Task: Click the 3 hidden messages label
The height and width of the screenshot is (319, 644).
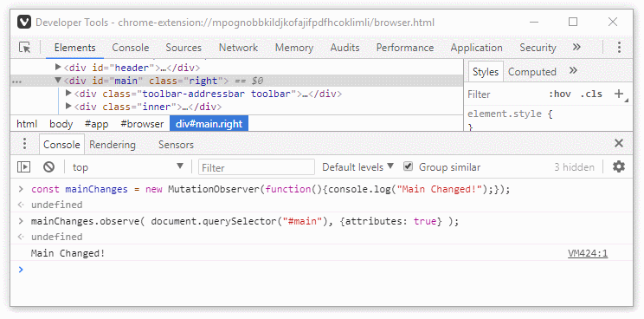Action: [x=574, y=167]
